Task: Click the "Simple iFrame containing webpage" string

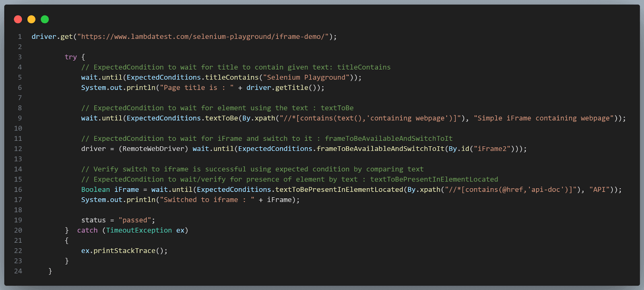Action: (x=544, y=118)
